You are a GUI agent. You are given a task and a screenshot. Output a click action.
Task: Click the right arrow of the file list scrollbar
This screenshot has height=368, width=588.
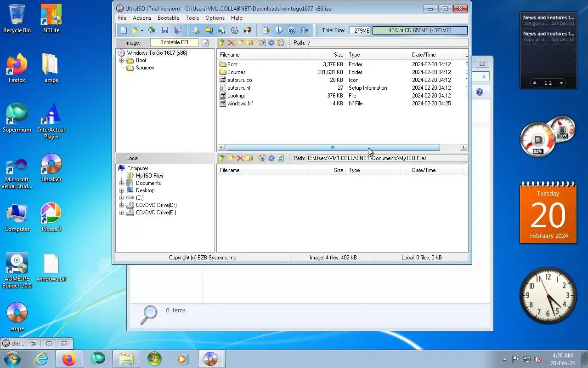coord(463,148)
